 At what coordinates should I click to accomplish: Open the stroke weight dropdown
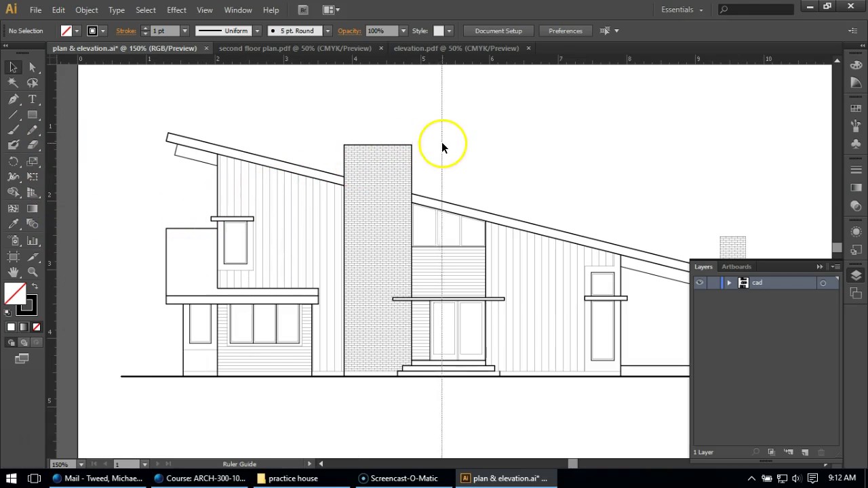click(184, 30)
